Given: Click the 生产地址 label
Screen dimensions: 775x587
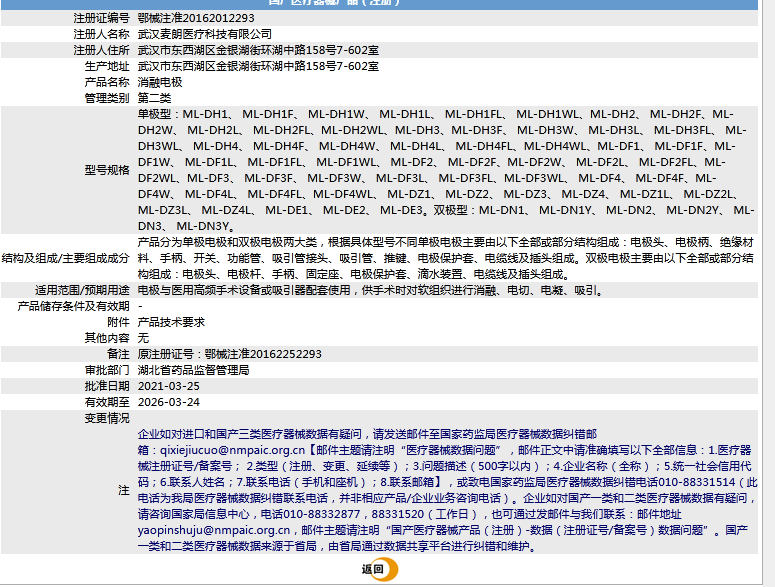Looking at the screenshot, I should [107, 66].
